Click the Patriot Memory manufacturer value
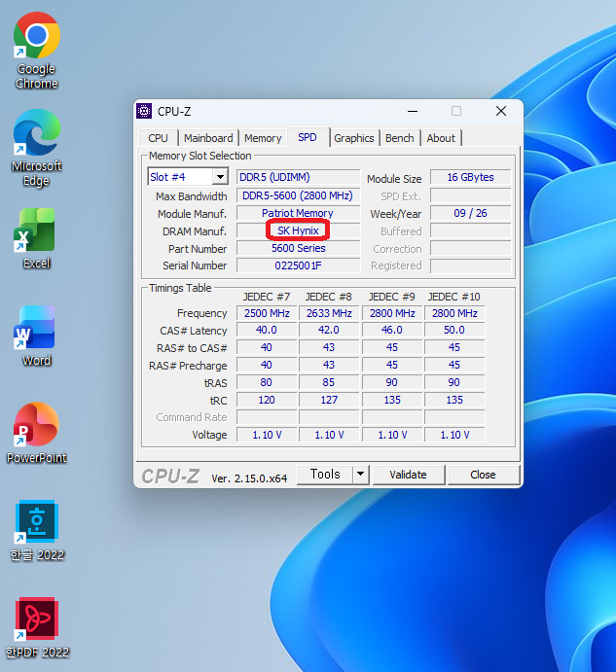616x672 pixels. 298,213
